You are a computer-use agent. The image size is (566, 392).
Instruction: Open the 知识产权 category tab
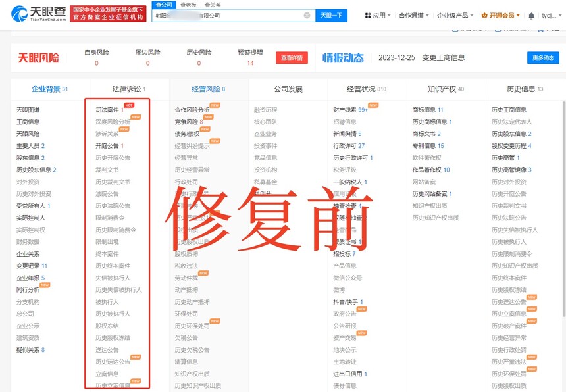pyautogui.click(x=446, y=89)
